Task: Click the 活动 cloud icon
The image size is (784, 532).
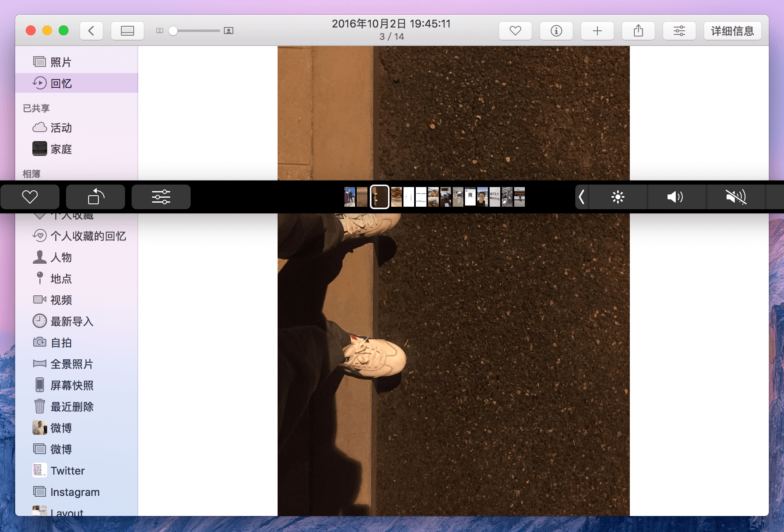Action: (40, 128)
